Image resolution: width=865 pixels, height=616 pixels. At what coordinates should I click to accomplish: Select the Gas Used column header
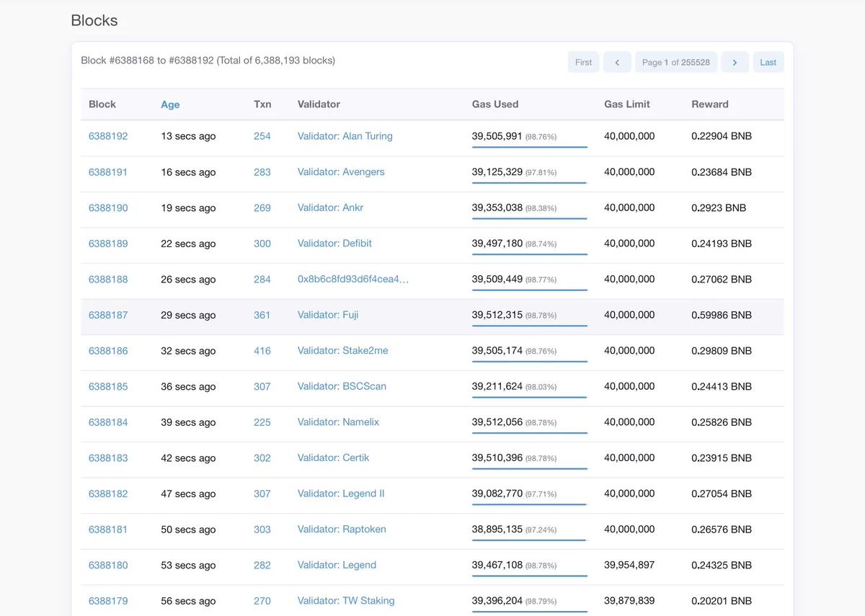[495, 104]
